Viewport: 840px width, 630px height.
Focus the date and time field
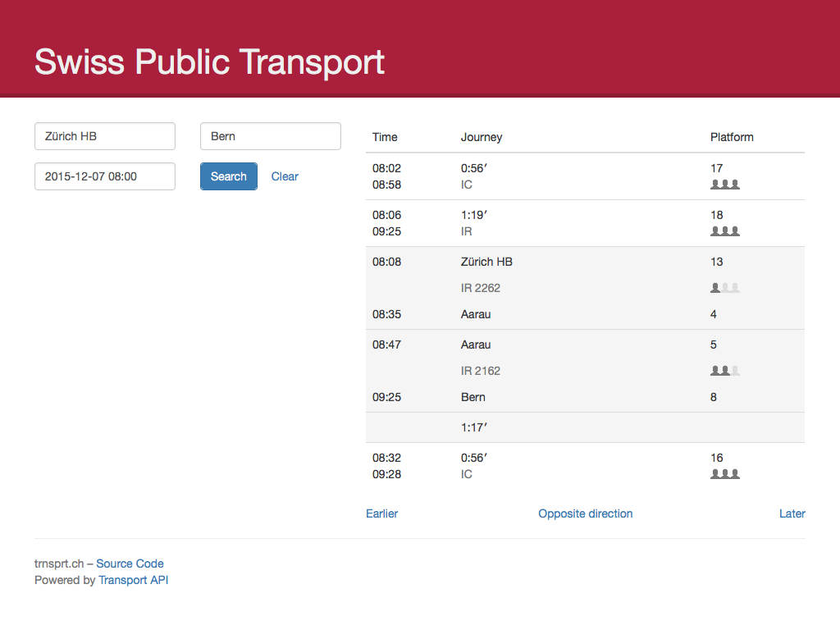pos(105,176)
